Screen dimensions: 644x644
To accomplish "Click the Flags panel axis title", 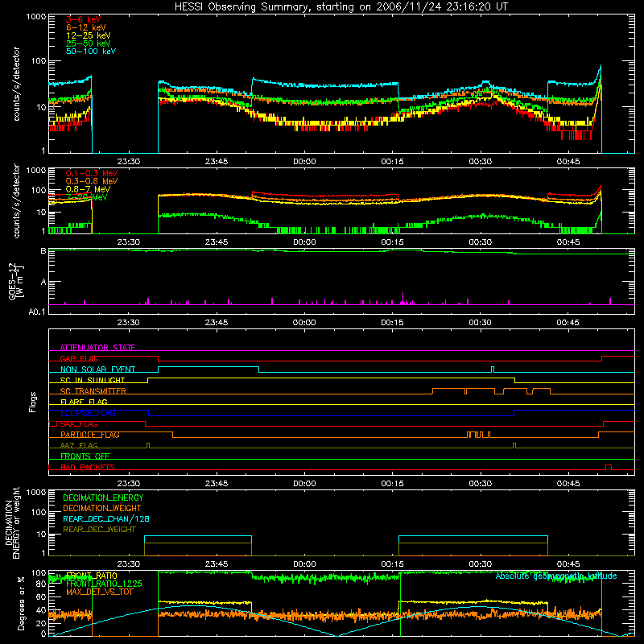I will (33, 402).
